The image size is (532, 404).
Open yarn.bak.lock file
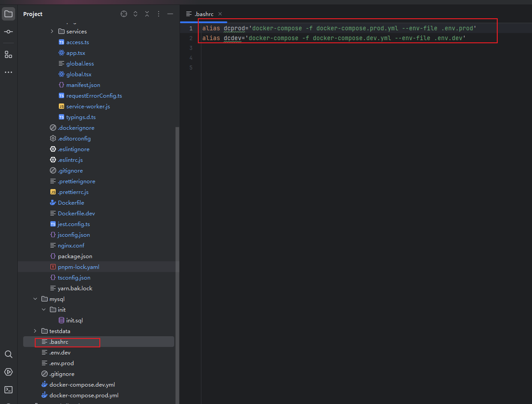(x=75, y=288)
